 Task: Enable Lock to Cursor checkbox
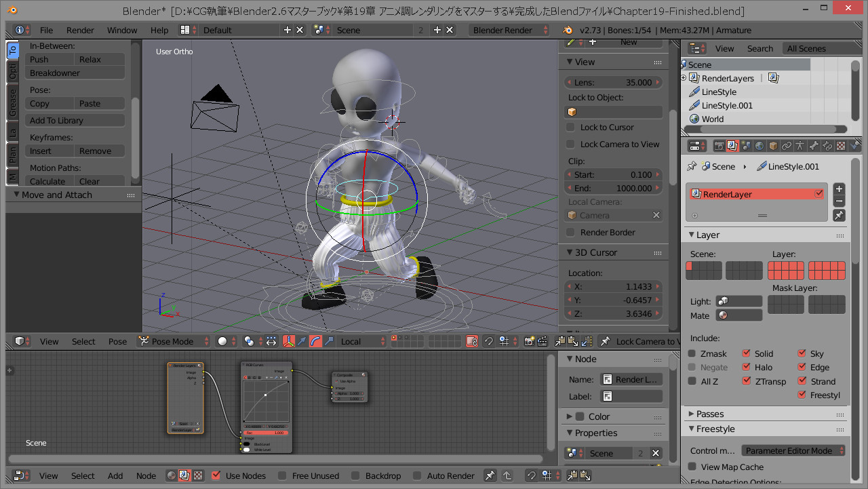pyautogui.click(x=570, y=127)
